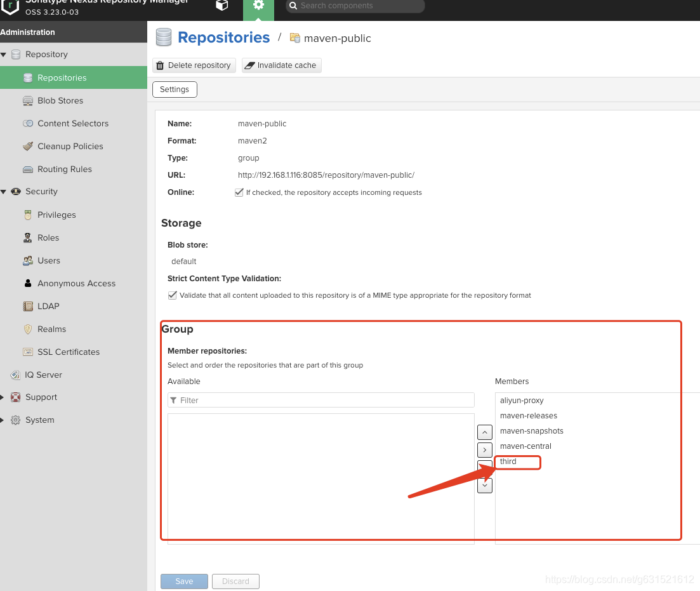Click the move-down arrow button
Screen dimensions: 700x591
tap(485, 486)
